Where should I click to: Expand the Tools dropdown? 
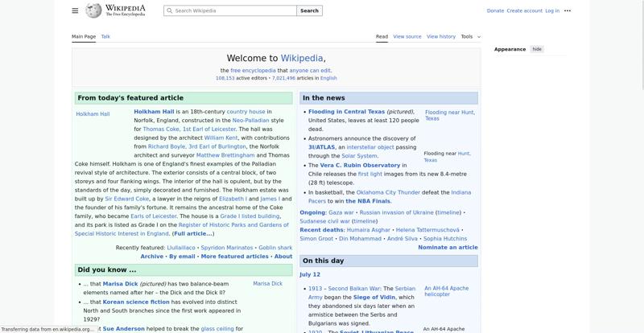(x=471, y=36)
